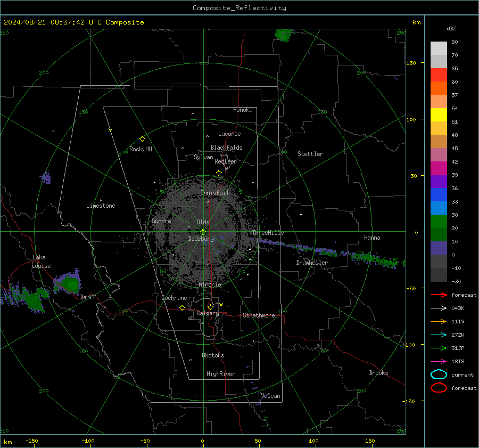Click the yellow radar-center diamond near Olds

click(203, 232)
